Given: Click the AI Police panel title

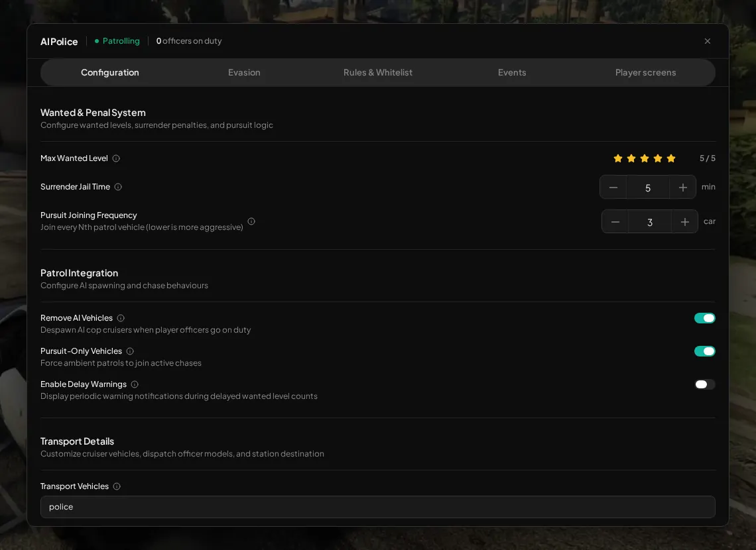Looking at the screenshot, I should (59, 42).
